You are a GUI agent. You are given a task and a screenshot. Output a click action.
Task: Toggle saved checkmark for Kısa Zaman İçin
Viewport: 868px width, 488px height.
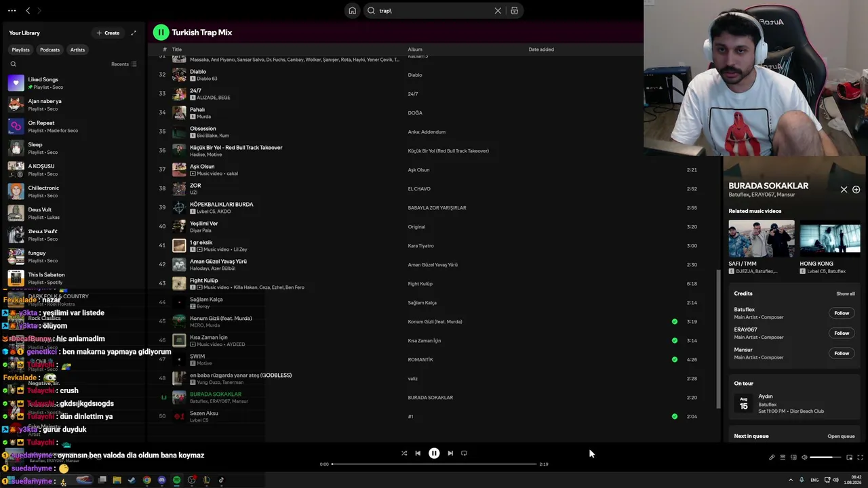(x=674, y=340)
